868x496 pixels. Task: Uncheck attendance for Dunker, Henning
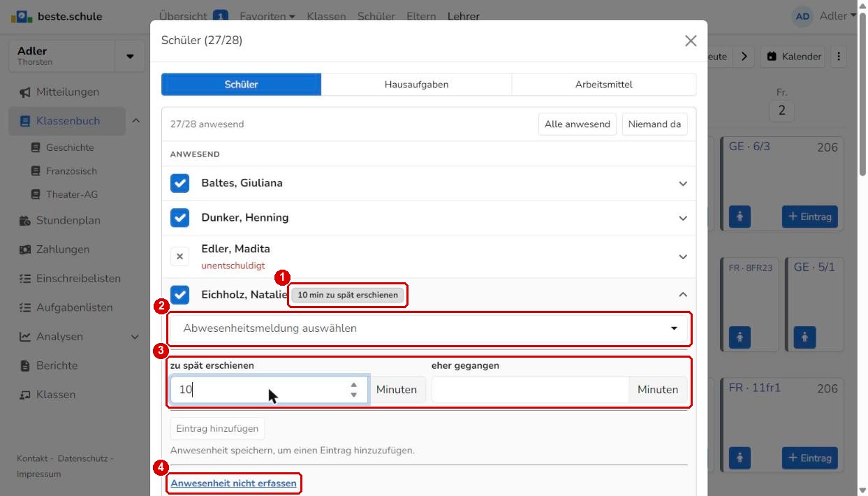[x=180, y=218]
